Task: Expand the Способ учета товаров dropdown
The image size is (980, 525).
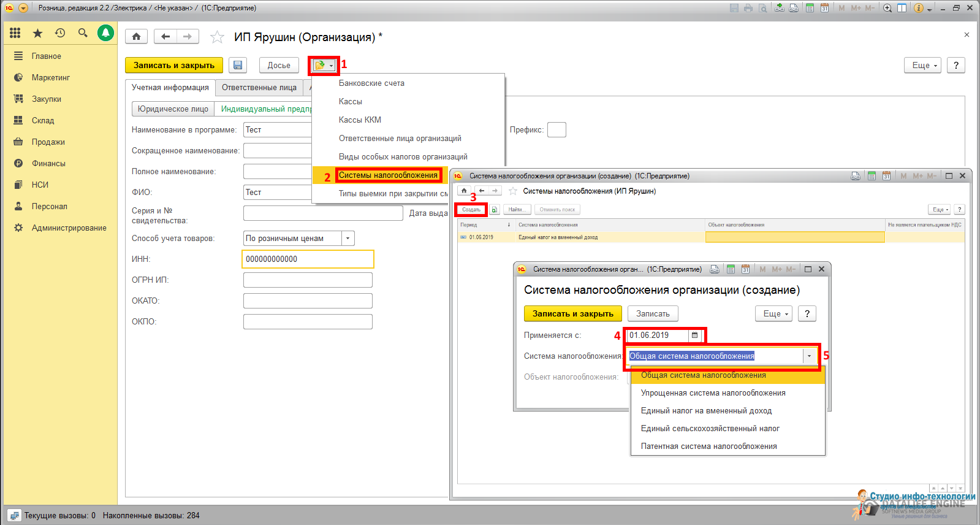Action: pos(348,239)
